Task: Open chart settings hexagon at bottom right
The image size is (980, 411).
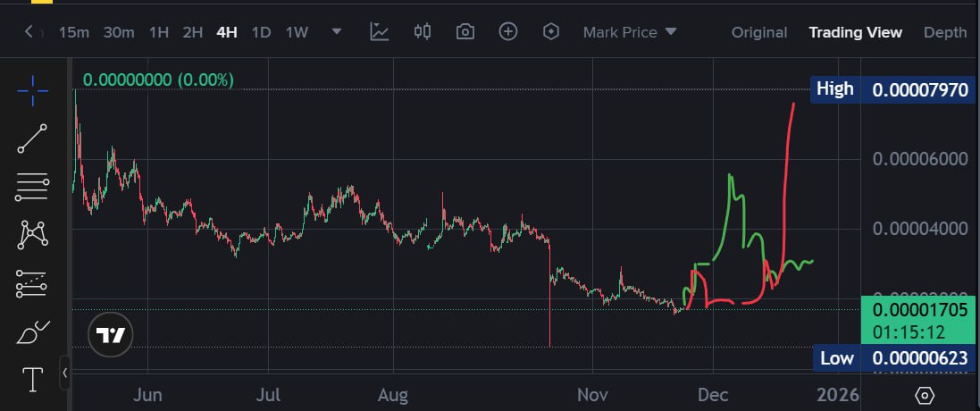Action: (x=925, y=395)
